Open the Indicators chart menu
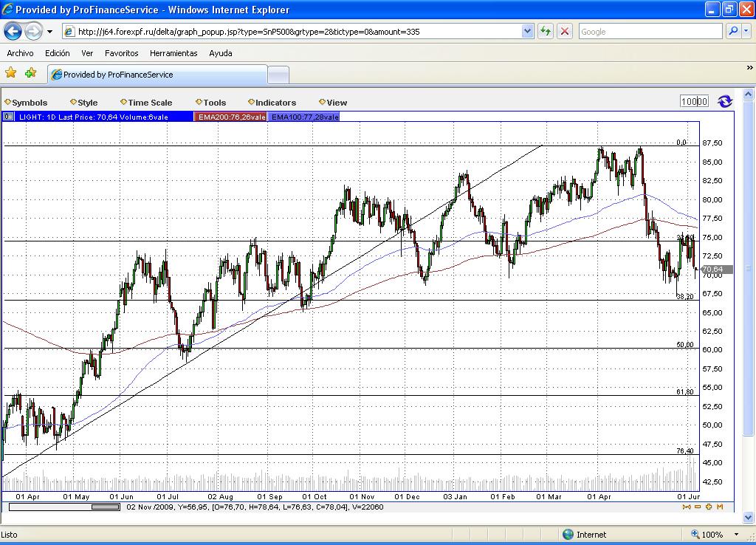This screenshot has height=545, width=756. (x=272, y=102)
